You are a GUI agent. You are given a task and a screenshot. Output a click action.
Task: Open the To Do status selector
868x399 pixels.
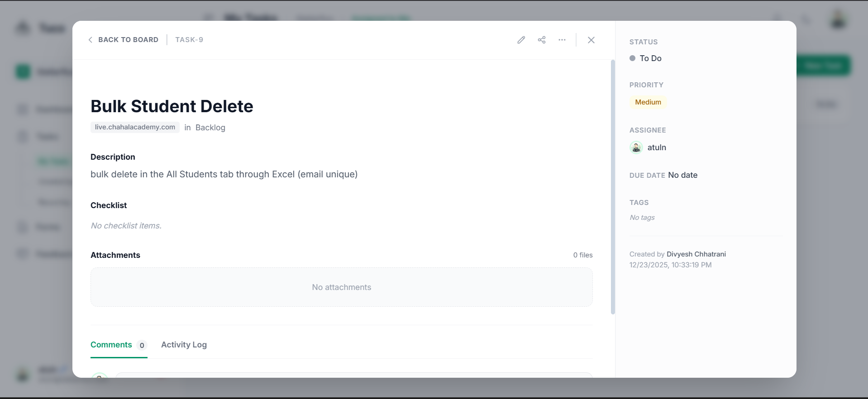(650, 58)
